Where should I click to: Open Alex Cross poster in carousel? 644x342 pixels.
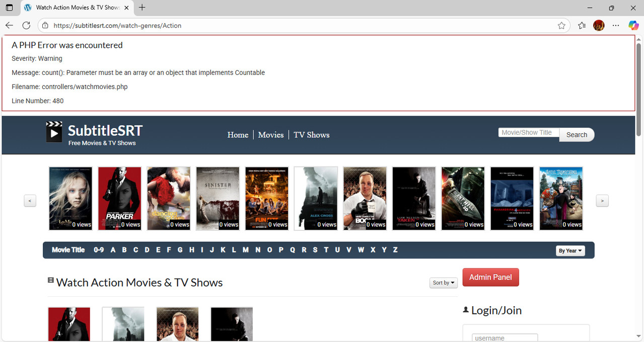[316, 199]
